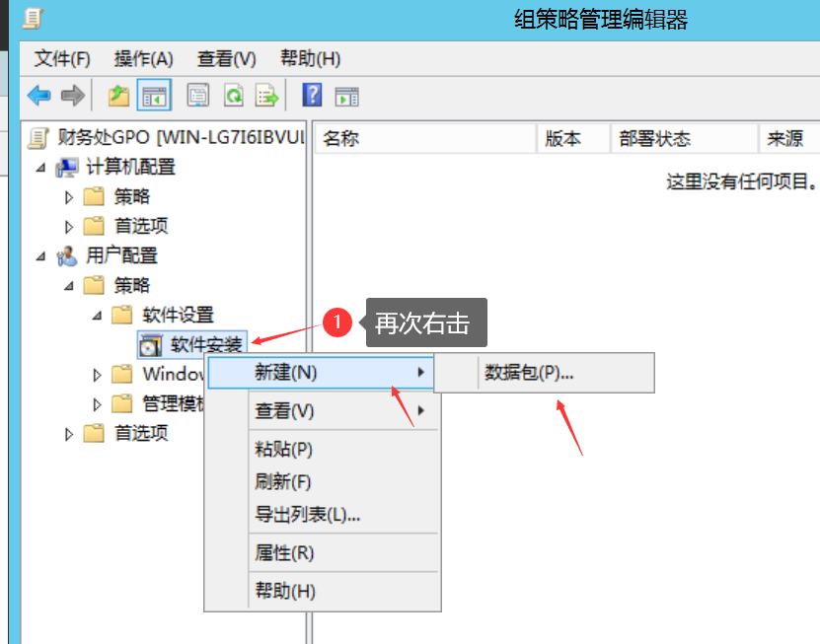Click the gray Forward arrow in toolbar
Screen dimensions: 820x644
click(x=73, y=96)
